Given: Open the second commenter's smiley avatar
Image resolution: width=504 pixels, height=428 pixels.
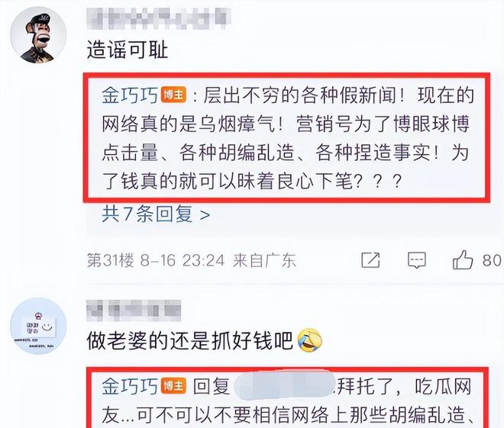Looking at the screenshot, I should click(x=38, y=326).
